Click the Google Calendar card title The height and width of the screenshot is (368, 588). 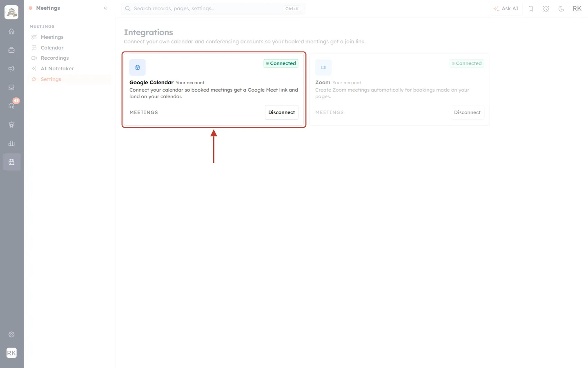151,83
